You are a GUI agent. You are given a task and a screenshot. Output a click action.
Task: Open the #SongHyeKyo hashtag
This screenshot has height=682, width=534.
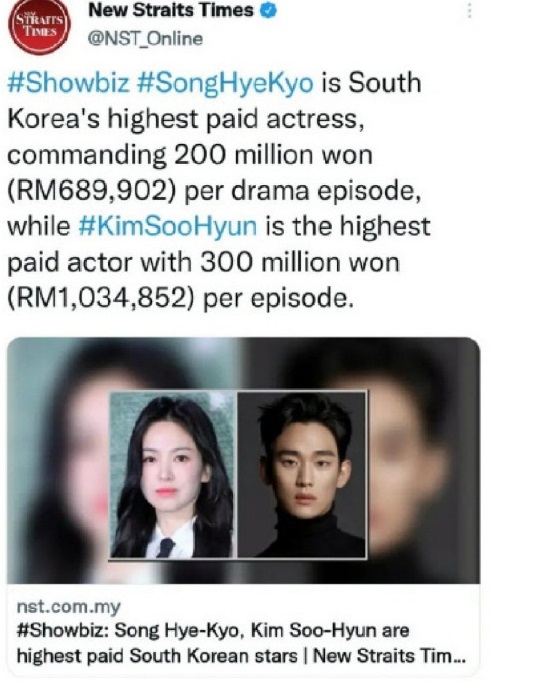click(225, 83)
